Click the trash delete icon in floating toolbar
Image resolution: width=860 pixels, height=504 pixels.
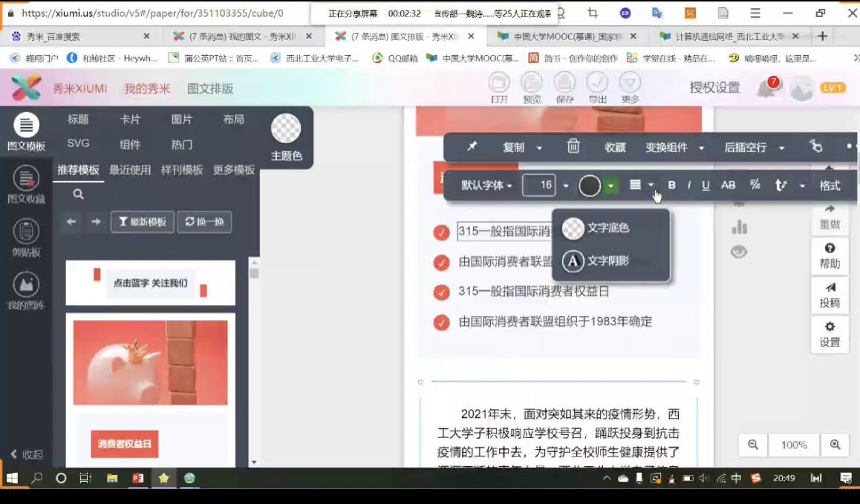[573, 147]
